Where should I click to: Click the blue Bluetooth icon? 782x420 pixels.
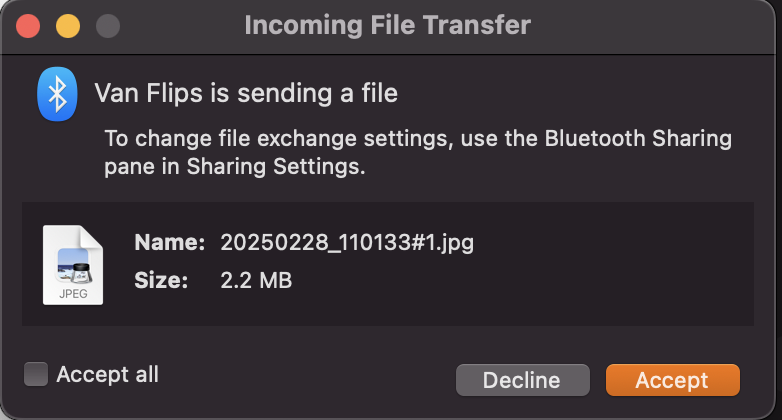coord(57,94)
